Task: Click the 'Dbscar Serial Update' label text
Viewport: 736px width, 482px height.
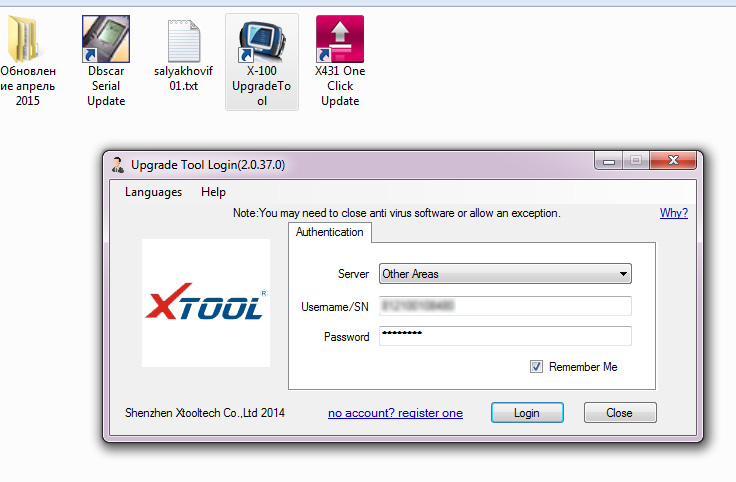Action: pyautogui.click(x=106, y=86)
